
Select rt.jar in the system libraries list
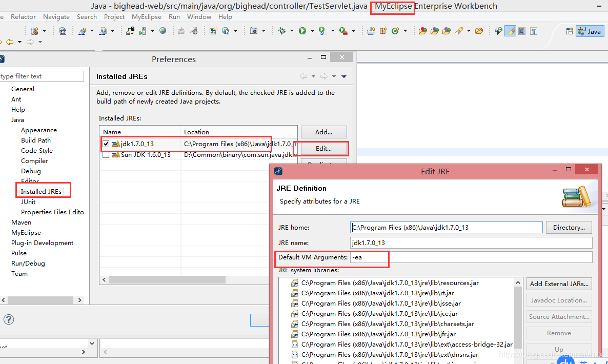click(377, 293)
